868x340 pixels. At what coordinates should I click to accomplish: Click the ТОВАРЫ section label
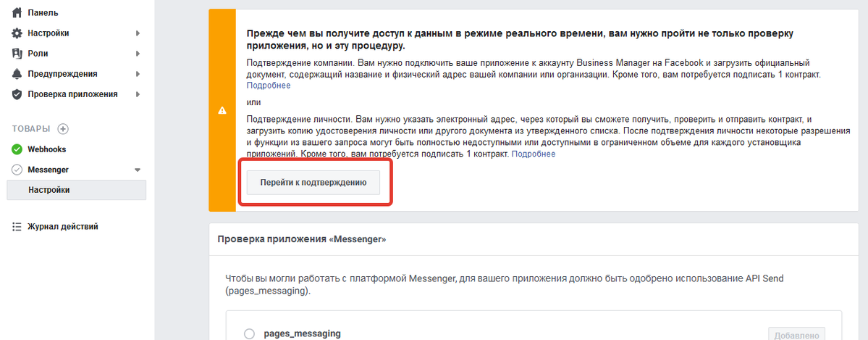click(x=31, y=129)
